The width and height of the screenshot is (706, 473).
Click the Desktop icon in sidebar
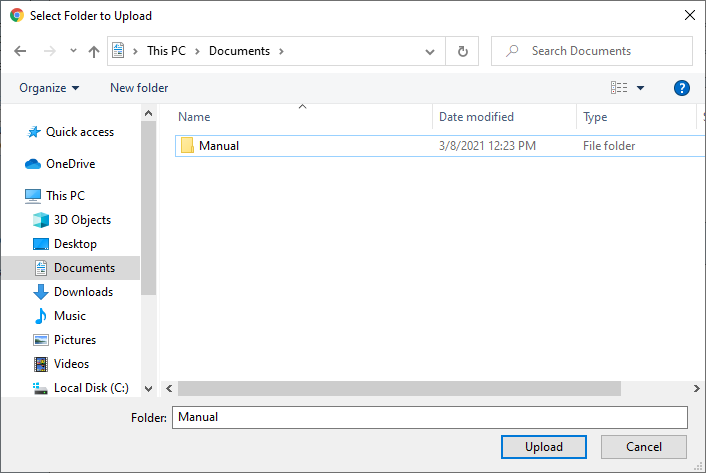(x=41, y=244)
